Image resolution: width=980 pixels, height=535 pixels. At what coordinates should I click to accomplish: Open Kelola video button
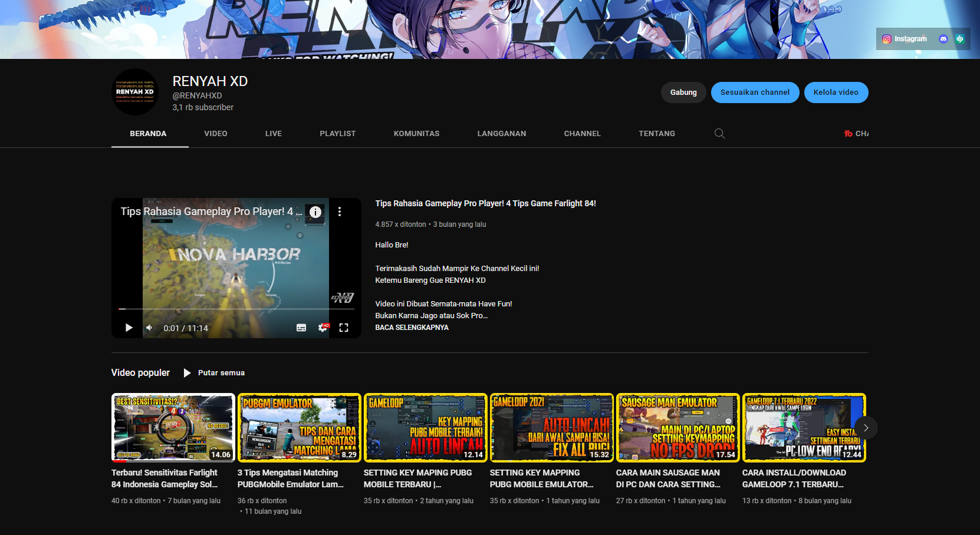coord(836,93)
